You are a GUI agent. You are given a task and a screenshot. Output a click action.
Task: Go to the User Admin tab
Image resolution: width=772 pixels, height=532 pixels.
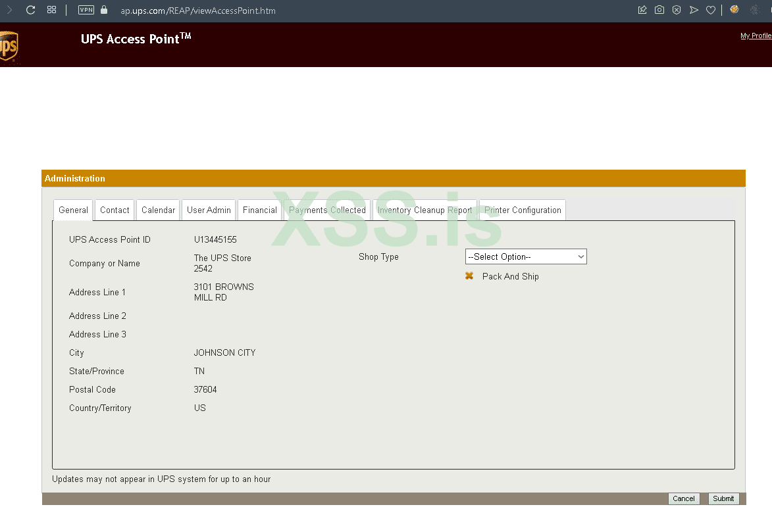tap(209, 210)
